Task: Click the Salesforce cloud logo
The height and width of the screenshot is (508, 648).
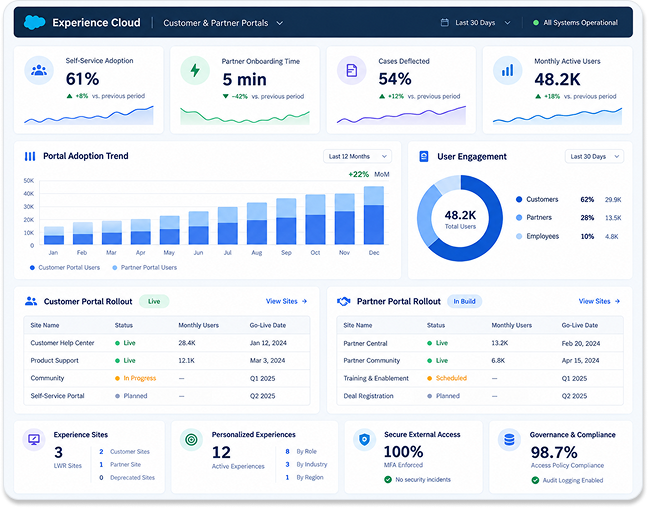Action: [34, 22]
